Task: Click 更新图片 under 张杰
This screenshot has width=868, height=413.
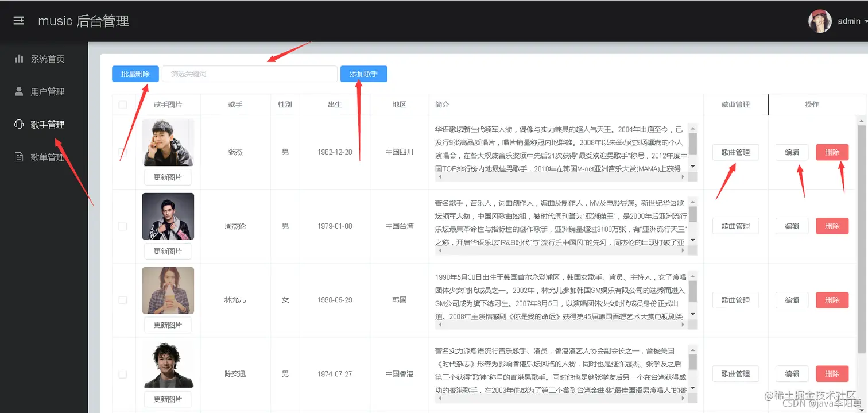Action: point(168,177)
